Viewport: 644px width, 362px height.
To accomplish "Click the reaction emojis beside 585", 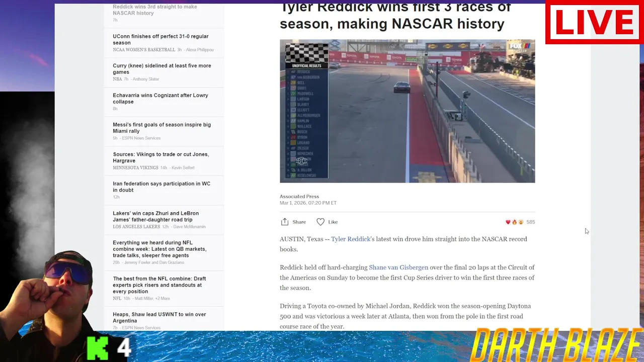I will 515,222.
